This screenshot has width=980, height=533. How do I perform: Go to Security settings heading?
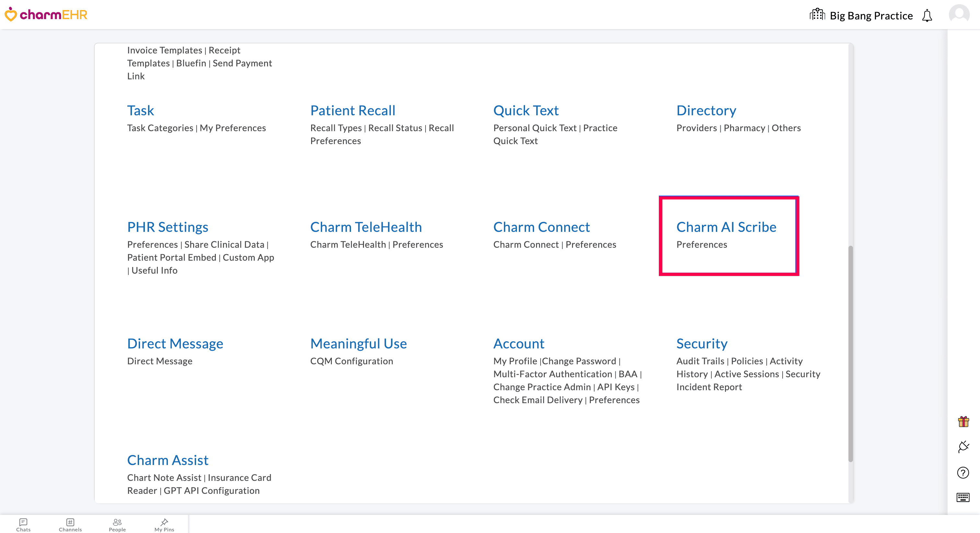click(x=702, y=343)
